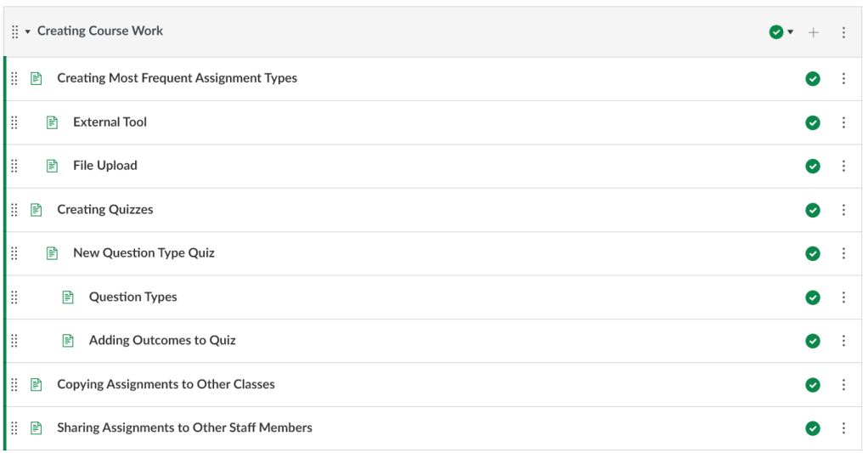Click the plus icon to add module item
The width and height of the screenshot is (868, 453).
(x=814, y=32)
